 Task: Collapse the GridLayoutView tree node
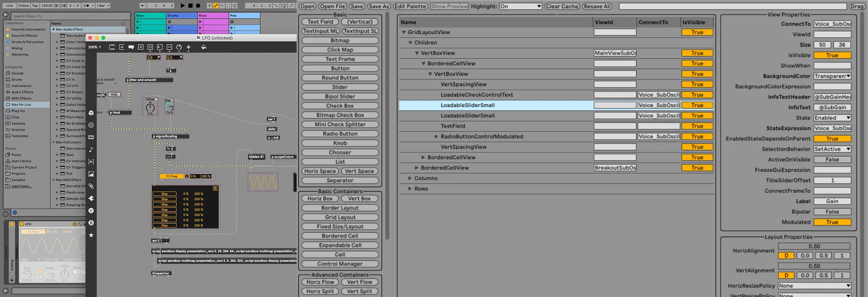click(404, 32)
